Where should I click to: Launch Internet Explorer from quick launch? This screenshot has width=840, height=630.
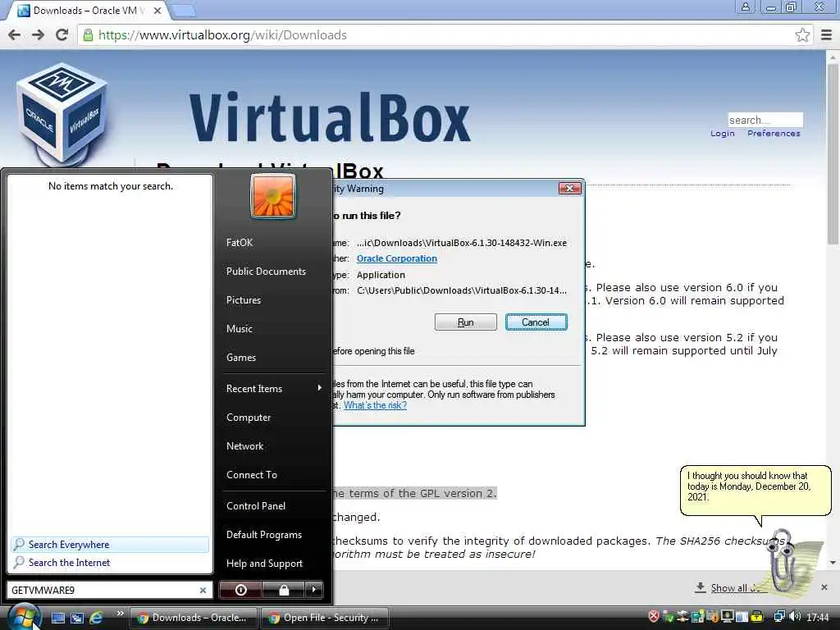[97, 618]
